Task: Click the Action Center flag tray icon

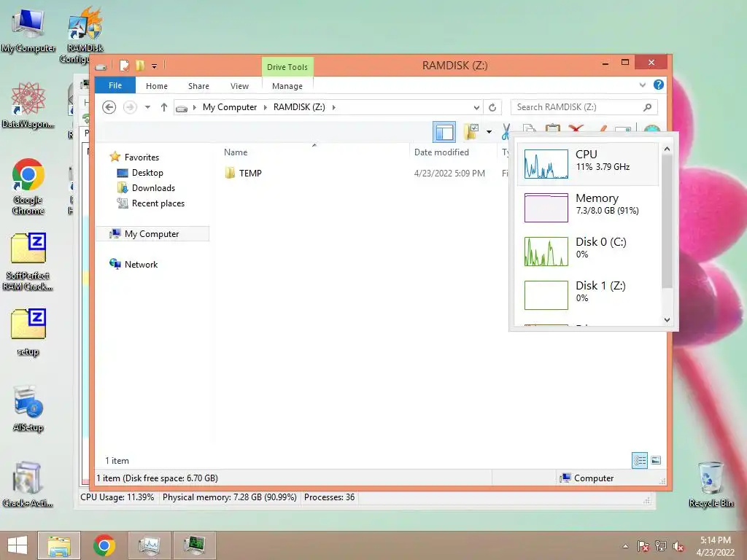Action: pyautogui.click(x=643, y=546)
